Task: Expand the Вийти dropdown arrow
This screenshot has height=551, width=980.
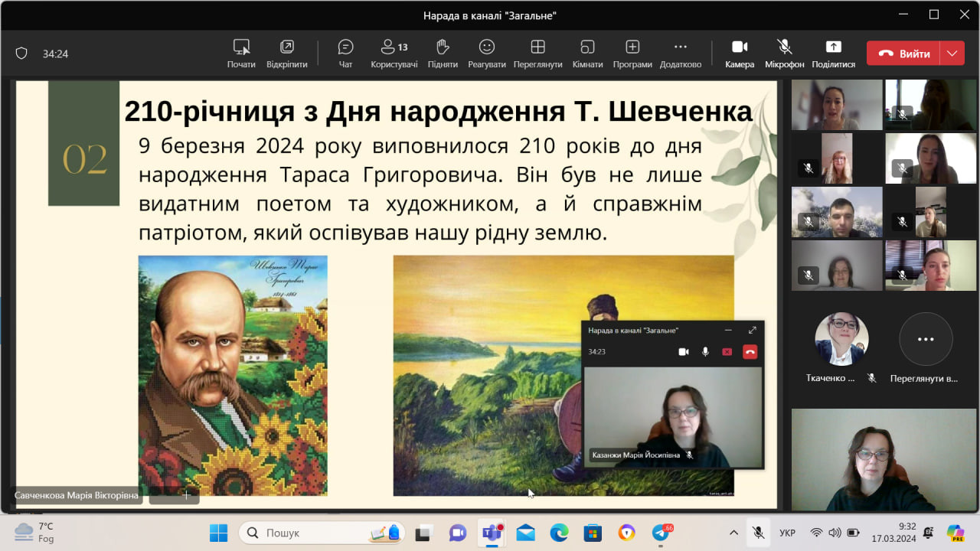Action: click(952, 54)
